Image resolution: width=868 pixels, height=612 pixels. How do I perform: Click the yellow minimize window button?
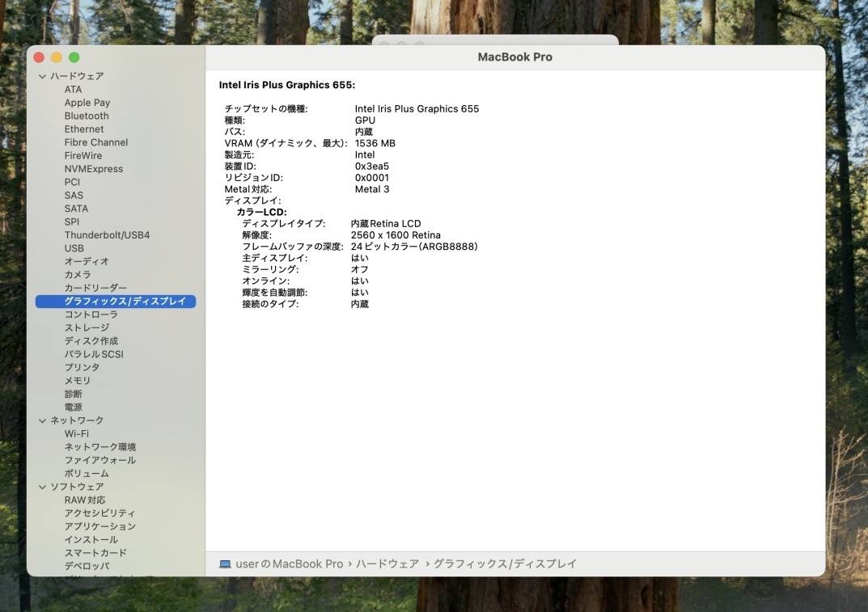[x=57, y=57]
